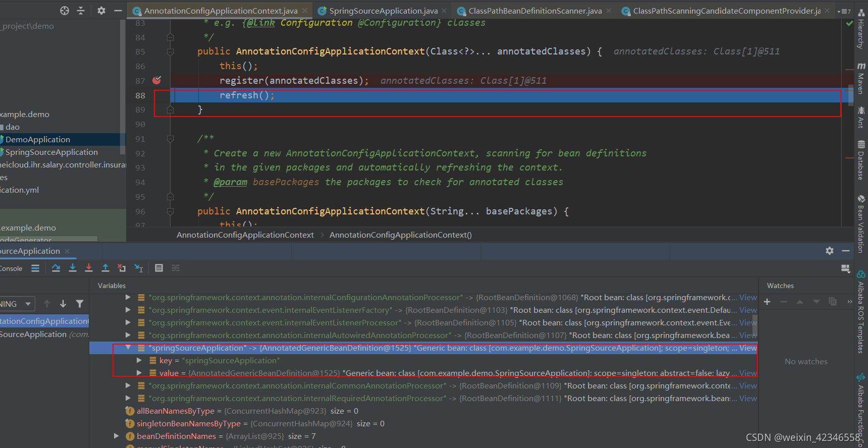Screen dimensions: 868x448
Task: Click View link on springSourceApplication row
Action: (x=748, y=348)
